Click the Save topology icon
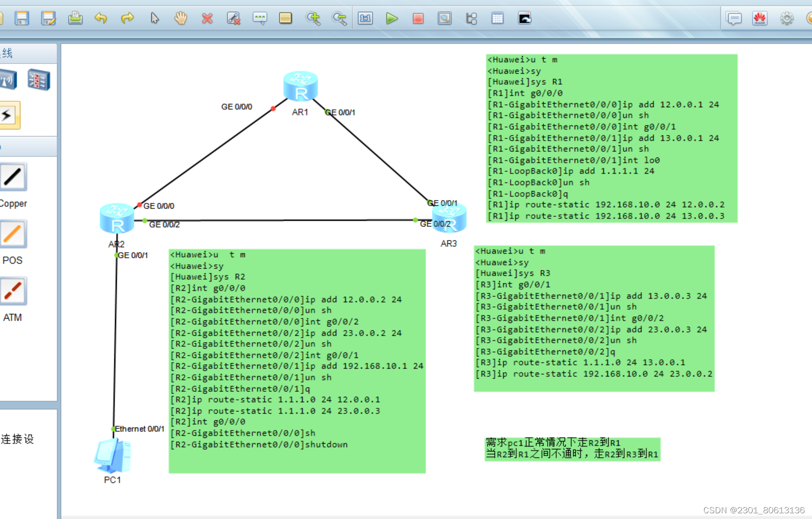The width and height of the screenshot is (812, 519). (x=22, y=19)
